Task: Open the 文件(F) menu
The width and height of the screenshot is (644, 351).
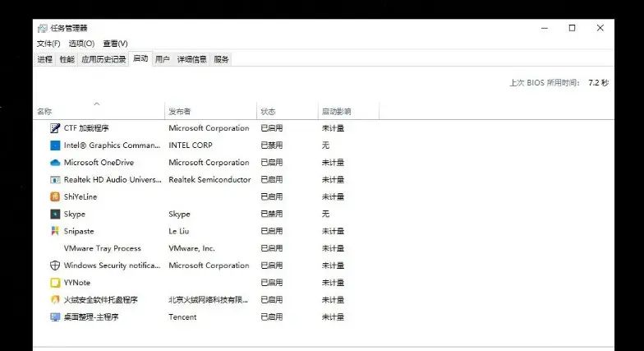Action: [48, 44]
